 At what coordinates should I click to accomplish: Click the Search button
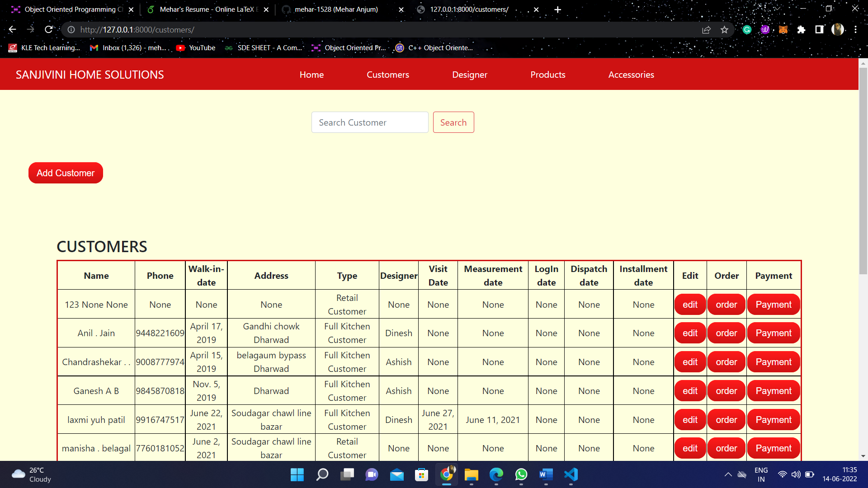(453, 122)
